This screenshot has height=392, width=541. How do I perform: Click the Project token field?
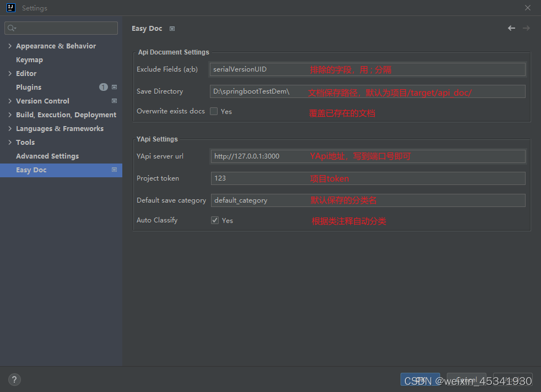pos(368,178)
